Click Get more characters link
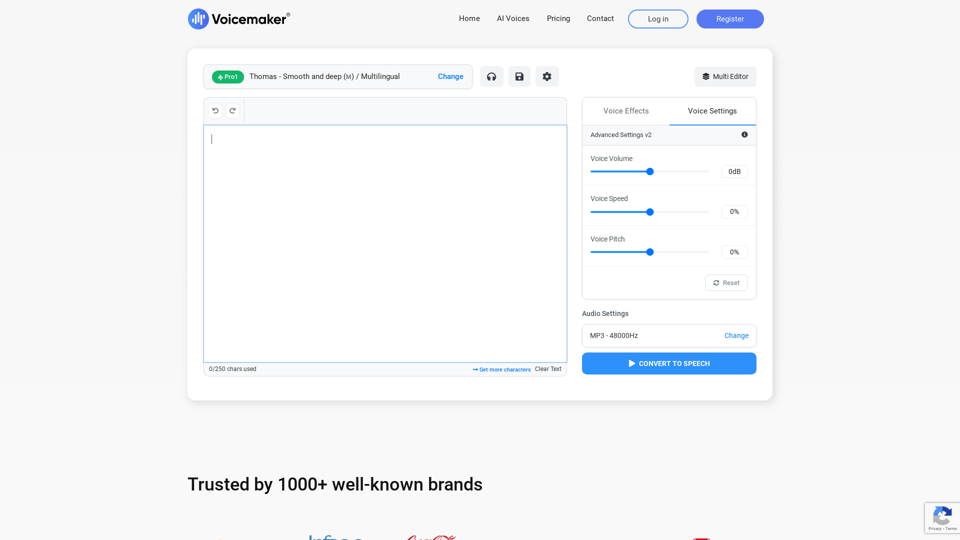Viewport: 960px width, 540px height. [501, 369]
